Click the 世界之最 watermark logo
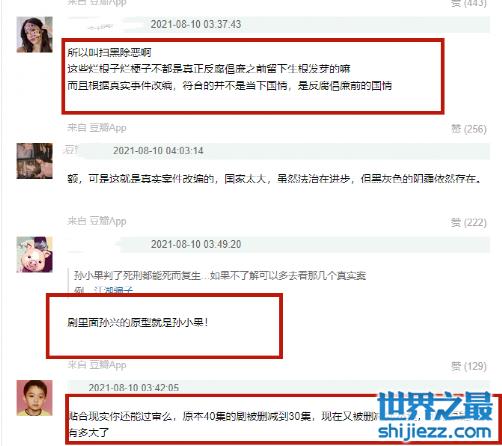The height and width of the screenshot is (446, 502). click(435, 407)
